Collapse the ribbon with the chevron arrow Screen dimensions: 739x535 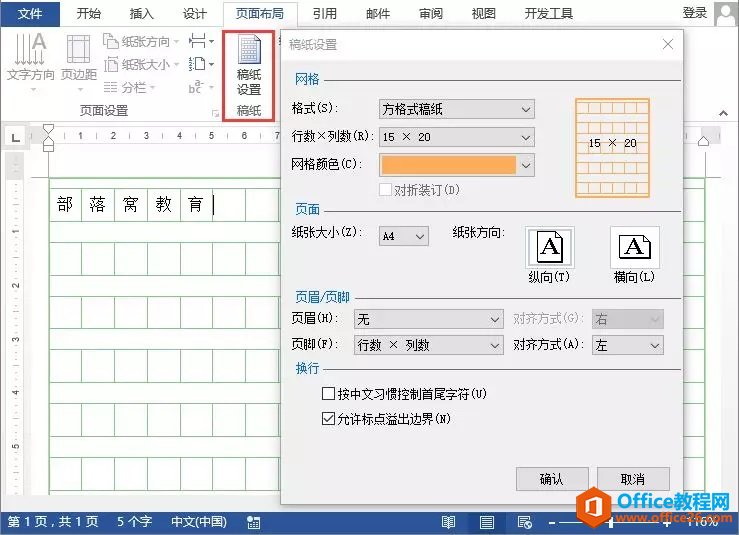pyautogui.click(x=723, y=113)
